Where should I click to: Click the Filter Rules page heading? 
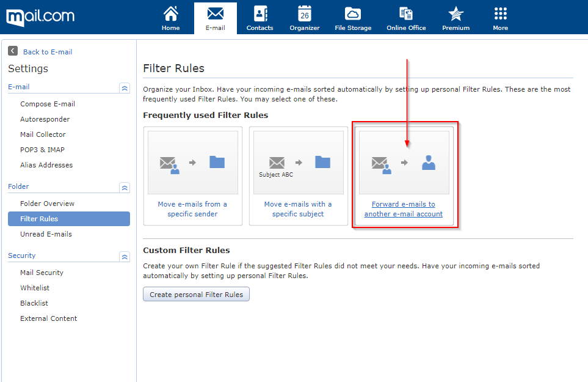tap(173, 68)
